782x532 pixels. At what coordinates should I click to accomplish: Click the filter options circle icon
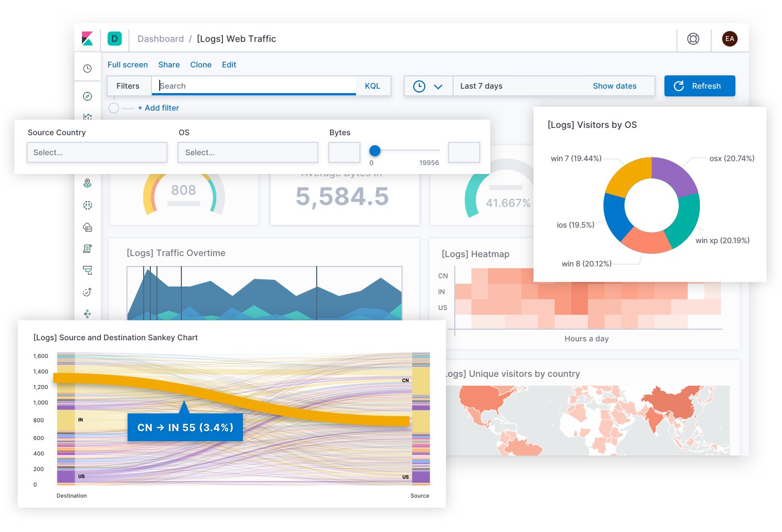[x=114, y=108]
